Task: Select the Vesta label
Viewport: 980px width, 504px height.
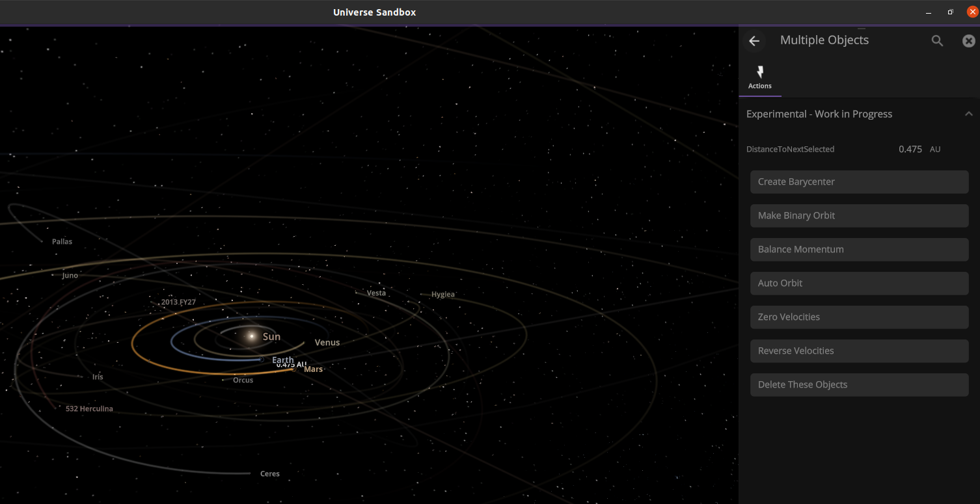Action: point(376,293)
